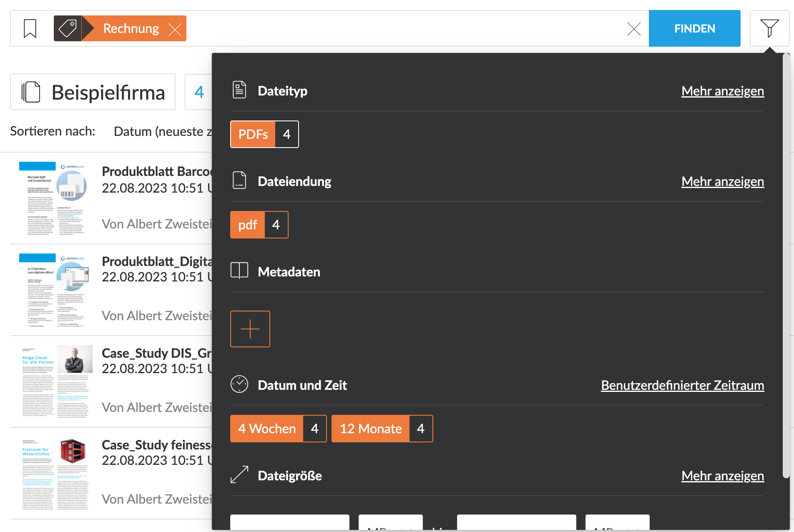The width and height of the screenshot is (794, 532).
Task: Select document title Produktblatt_Digita
Action: (157, 261)
